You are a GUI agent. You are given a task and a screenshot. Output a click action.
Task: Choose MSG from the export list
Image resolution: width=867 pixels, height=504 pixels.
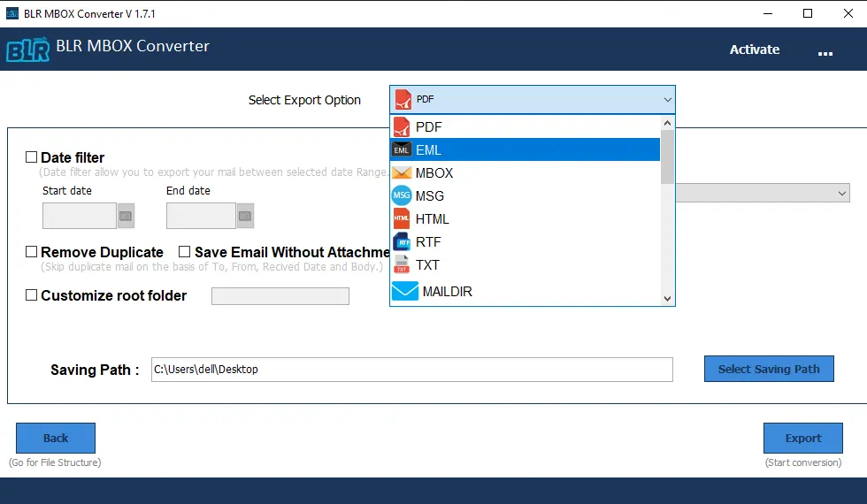click(526, 195)
